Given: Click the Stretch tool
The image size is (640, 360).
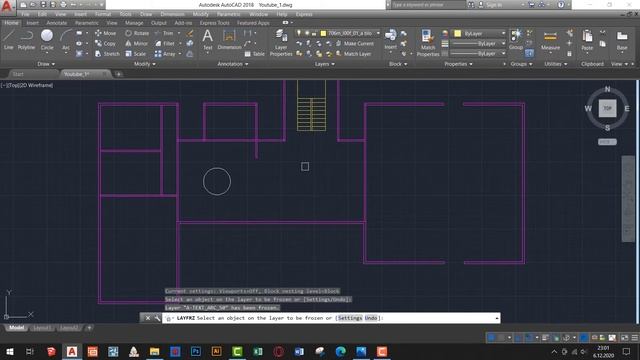Looking at the screenshot, I should pyautogui.click(x=107, y=53).
